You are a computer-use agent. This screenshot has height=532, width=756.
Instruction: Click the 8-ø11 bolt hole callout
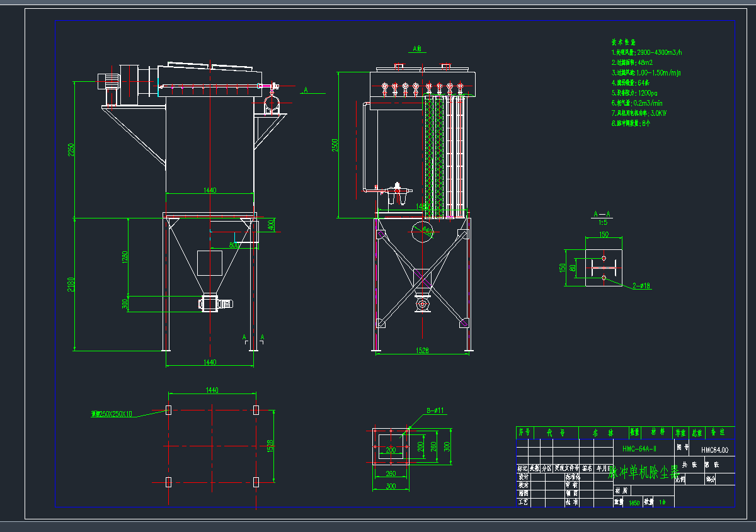click(x=435, y=410)
